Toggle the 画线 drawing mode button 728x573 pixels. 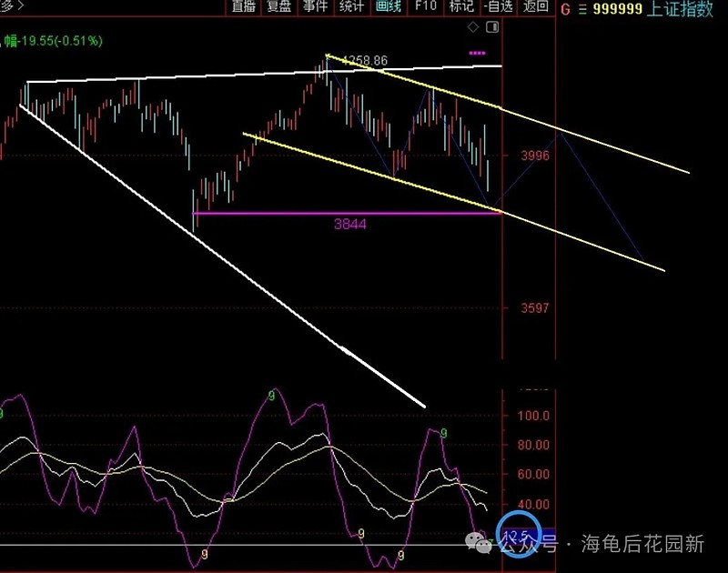pyautogui.click(x=389, y=6)
